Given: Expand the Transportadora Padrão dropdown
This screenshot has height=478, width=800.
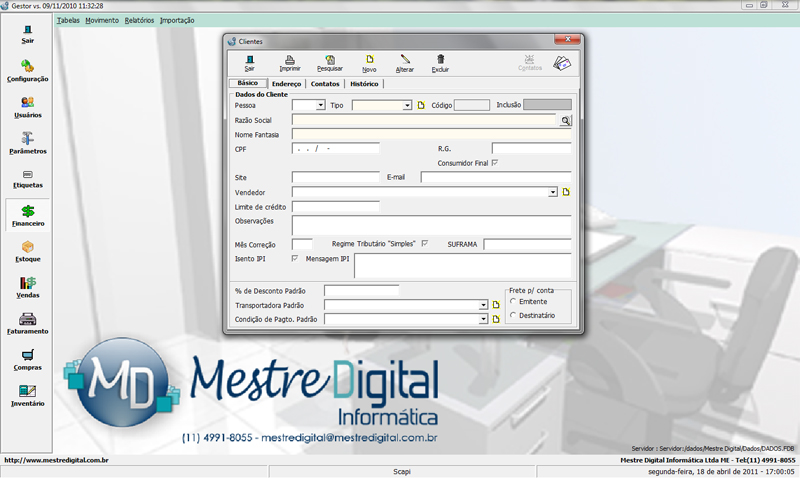Looking at the screenshot, I should pos(483,305).
